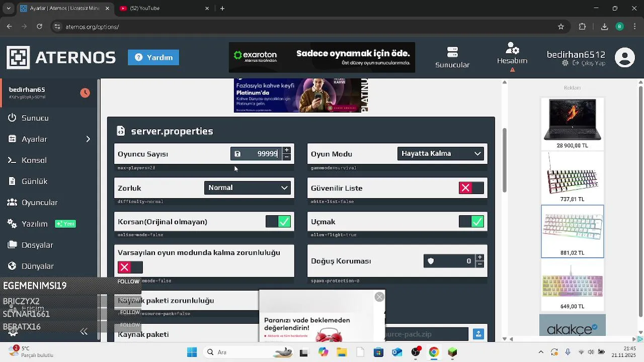This screenshot has height=362, width=644.
Task: Increase Oyuncu Sayısı with plus
Action: [x=286, y=150]
